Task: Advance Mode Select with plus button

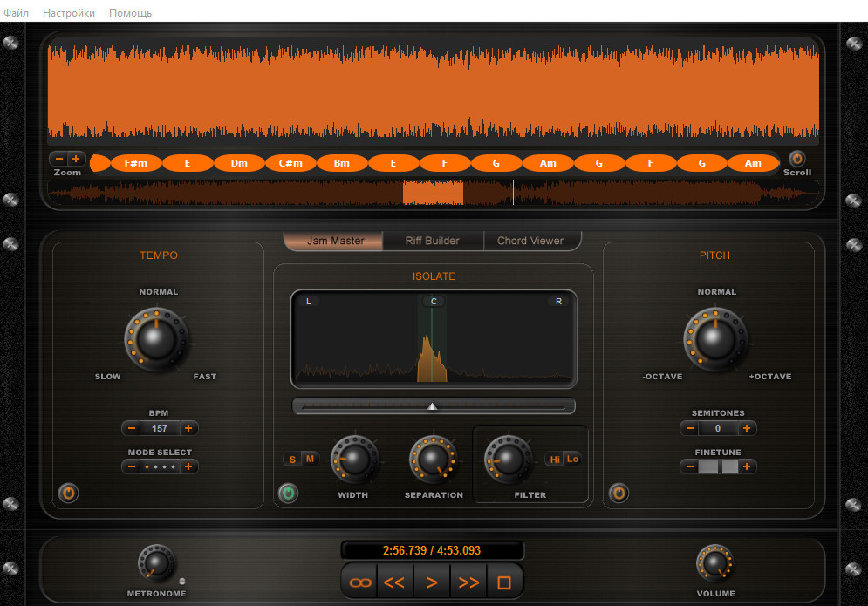Action: (188, 466)
